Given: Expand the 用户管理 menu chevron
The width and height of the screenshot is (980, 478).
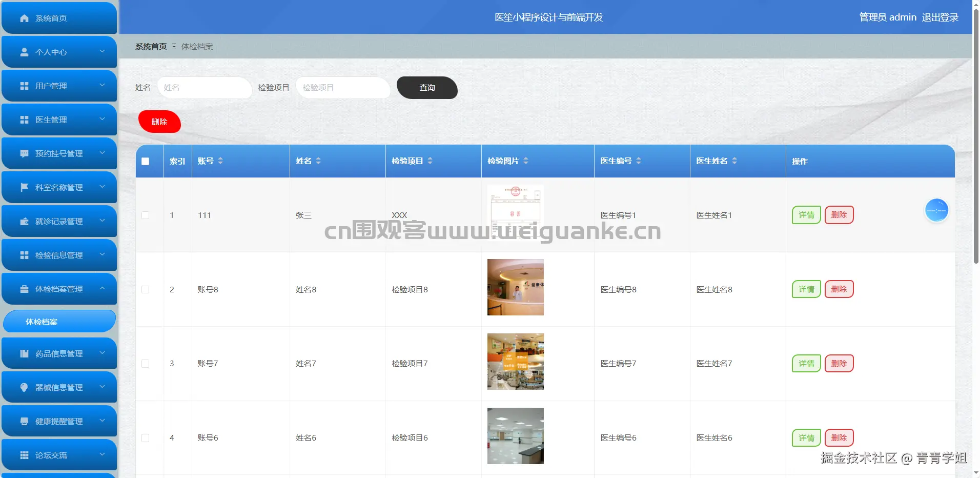Looking at the screenshot, I should point(102,85).
